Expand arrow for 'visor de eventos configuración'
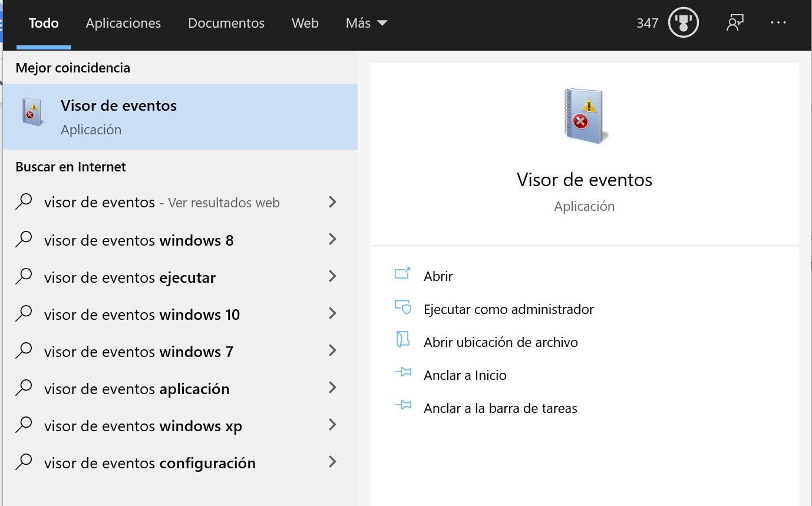This screenshot has height=506, width=812. point(332,462)
